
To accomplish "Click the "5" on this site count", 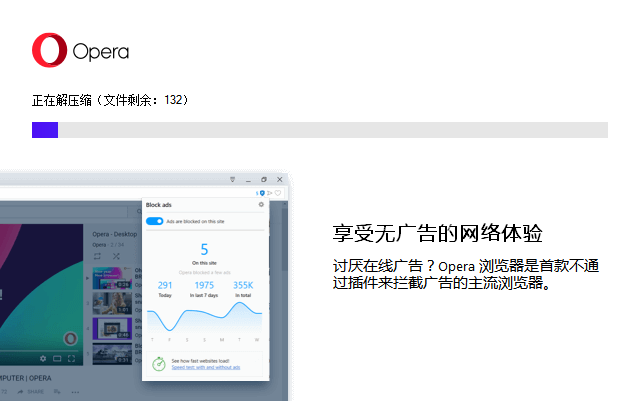I will click(x=204, y=249).
